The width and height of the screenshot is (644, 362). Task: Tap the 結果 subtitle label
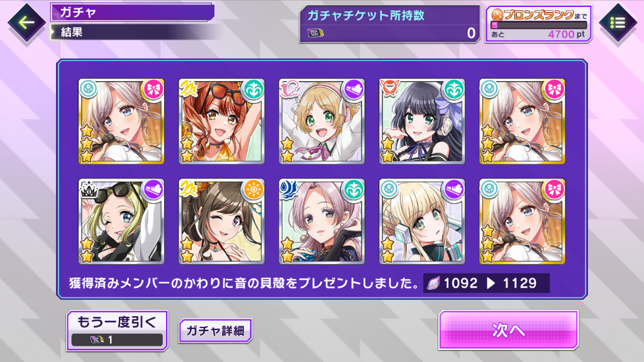(x=72, y=32)
